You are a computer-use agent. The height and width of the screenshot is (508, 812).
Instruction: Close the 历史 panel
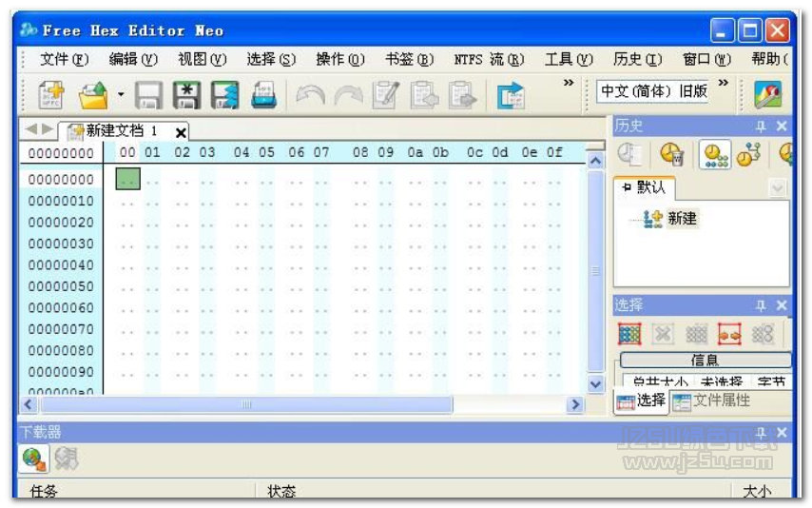pos(782,126)
